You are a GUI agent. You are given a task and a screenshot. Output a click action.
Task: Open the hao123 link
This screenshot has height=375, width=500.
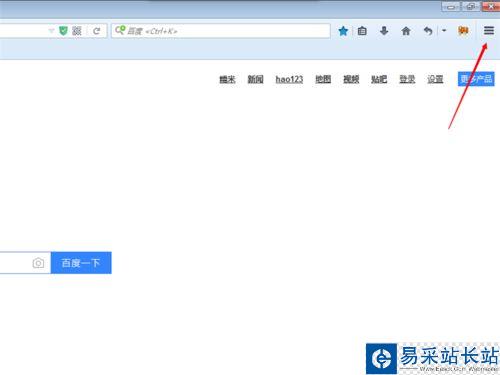coord(289,79)
